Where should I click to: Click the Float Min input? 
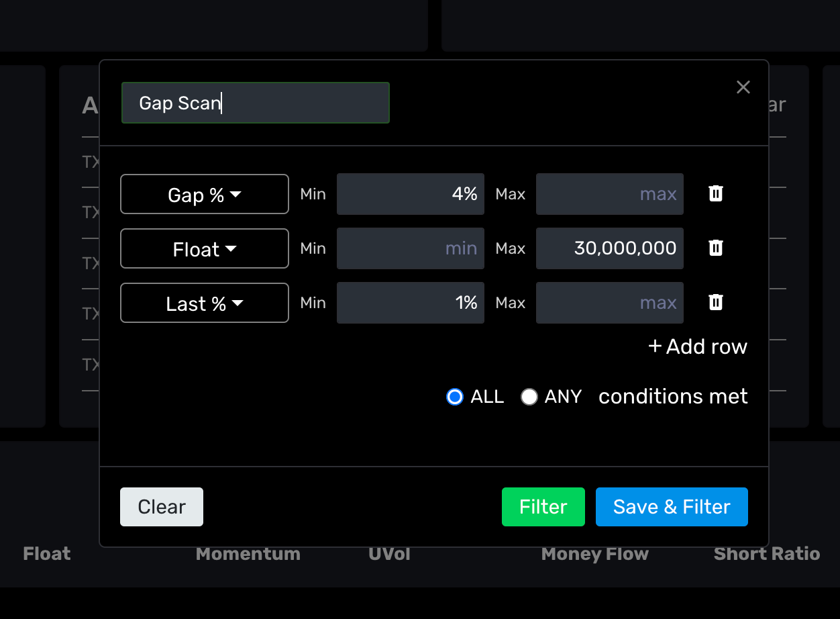click(410, 248)
